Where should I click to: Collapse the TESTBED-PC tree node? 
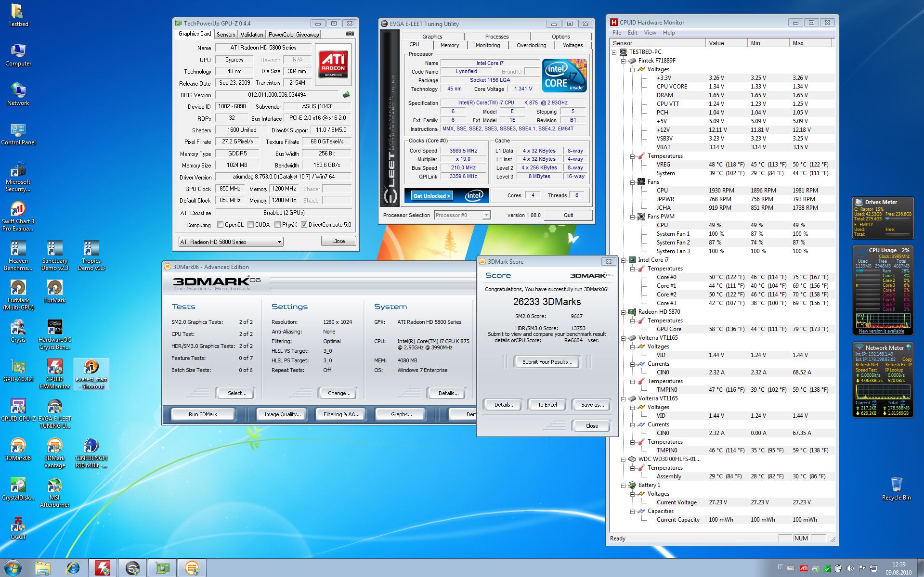click(x=614, y=52)
